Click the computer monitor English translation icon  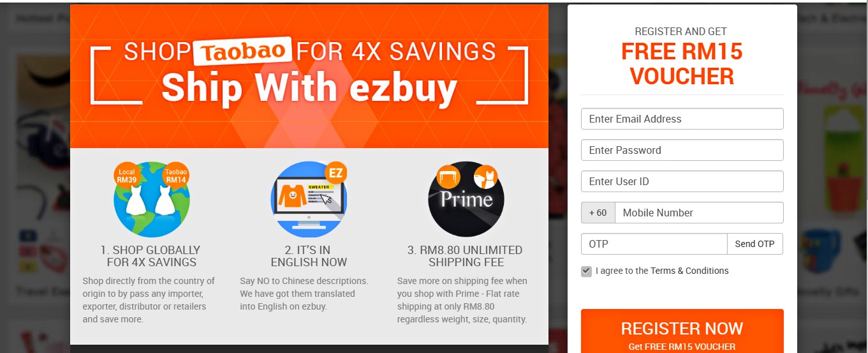pyautogui.click(x=309, y=199)
